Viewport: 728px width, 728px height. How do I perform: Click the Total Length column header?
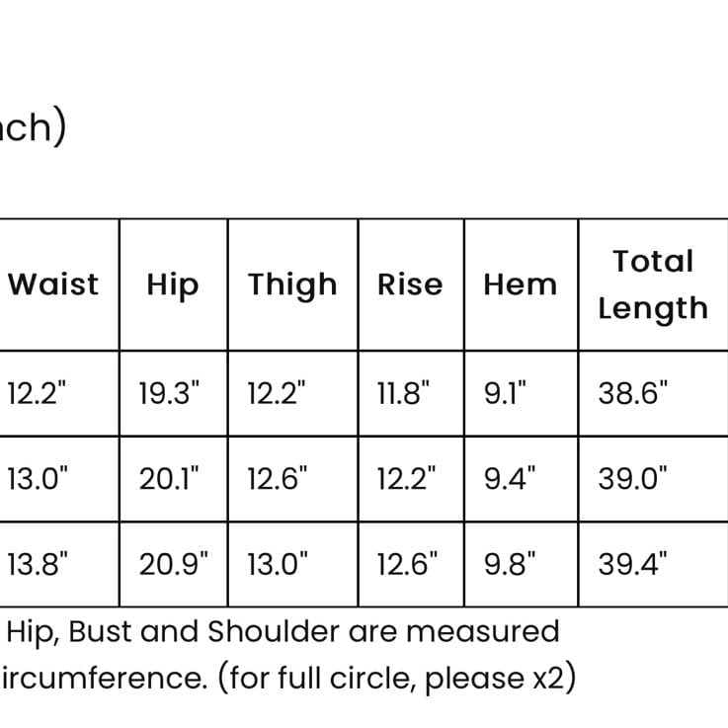pyautogui.click(x=653, y=284)
